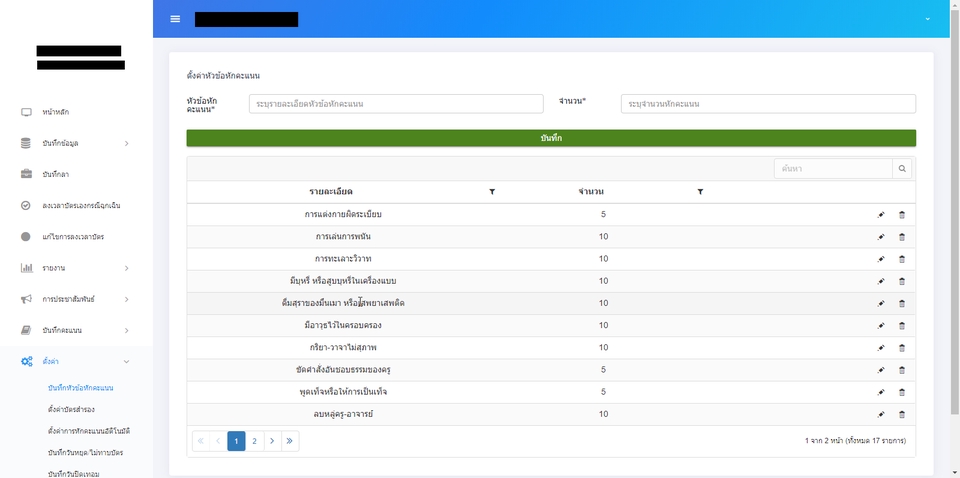Edit the การแต่งกายผิดระเบียบ row with pencil icon
The height and width of the screenshot is (478, 960).
(881, 215)
